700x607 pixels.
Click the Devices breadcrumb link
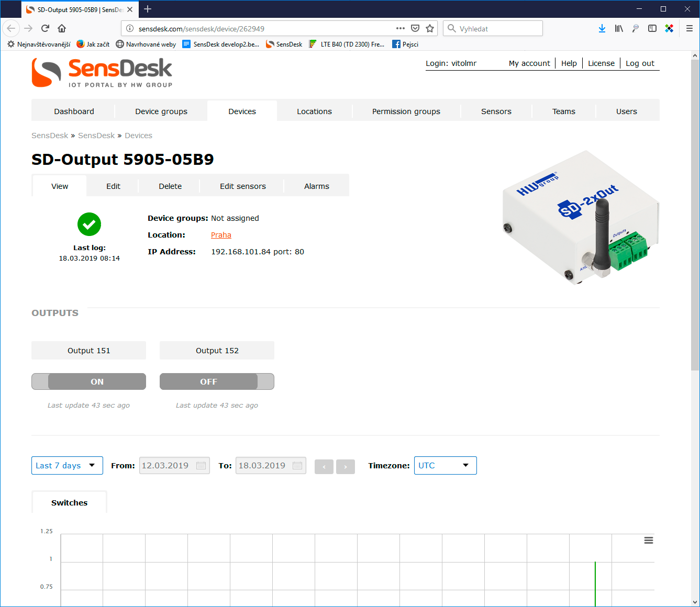(138, 136)
